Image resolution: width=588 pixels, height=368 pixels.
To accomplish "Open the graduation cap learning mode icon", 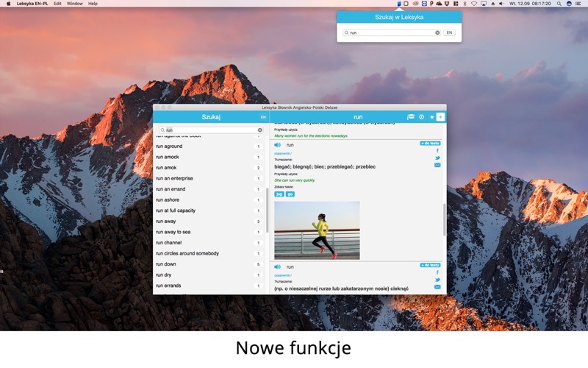I will (x=411, y=117).
